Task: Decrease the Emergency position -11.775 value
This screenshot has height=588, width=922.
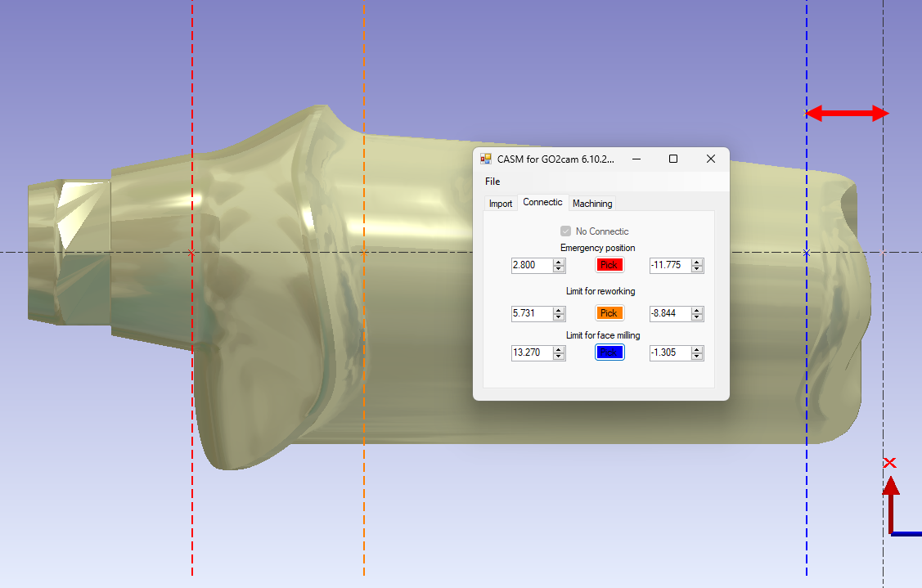Action: (697, 269)
